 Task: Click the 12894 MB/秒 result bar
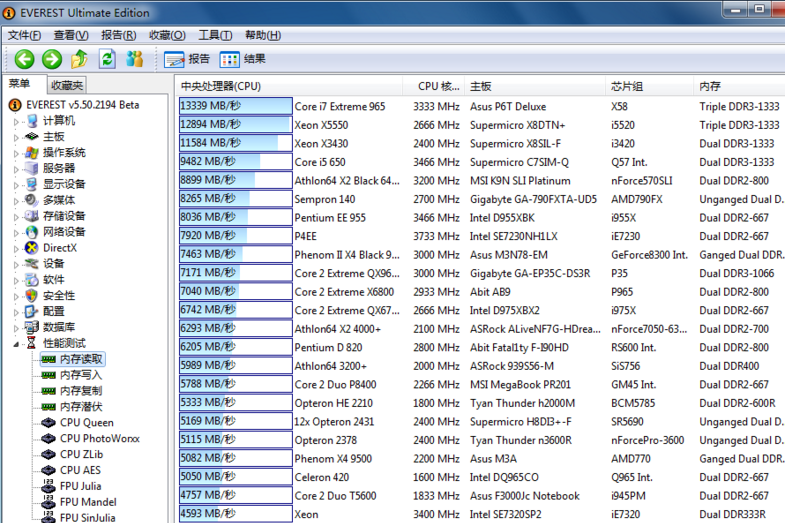coord(235,125)
